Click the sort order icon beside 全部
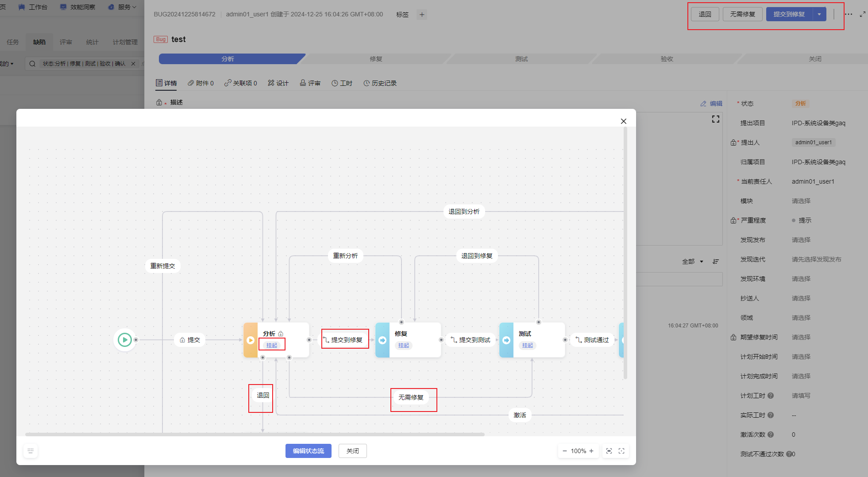 coord(716,262)
